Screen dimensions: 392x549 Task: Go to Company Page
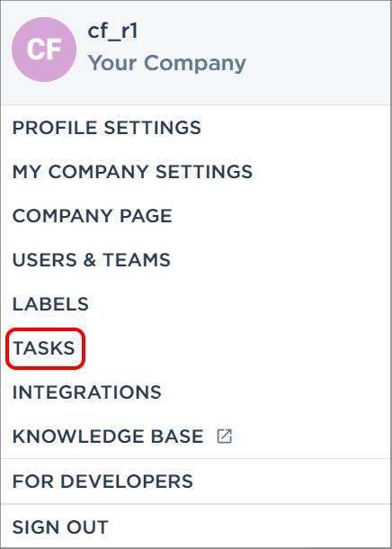coord(93,216)
